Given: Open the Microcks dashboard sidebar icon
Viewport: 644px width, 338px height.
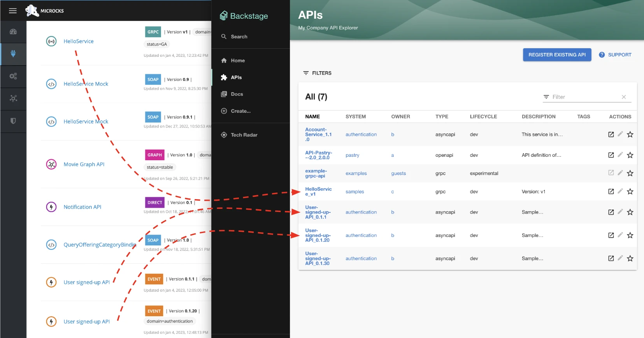Looking at the screenshot, I should point(13,32).
